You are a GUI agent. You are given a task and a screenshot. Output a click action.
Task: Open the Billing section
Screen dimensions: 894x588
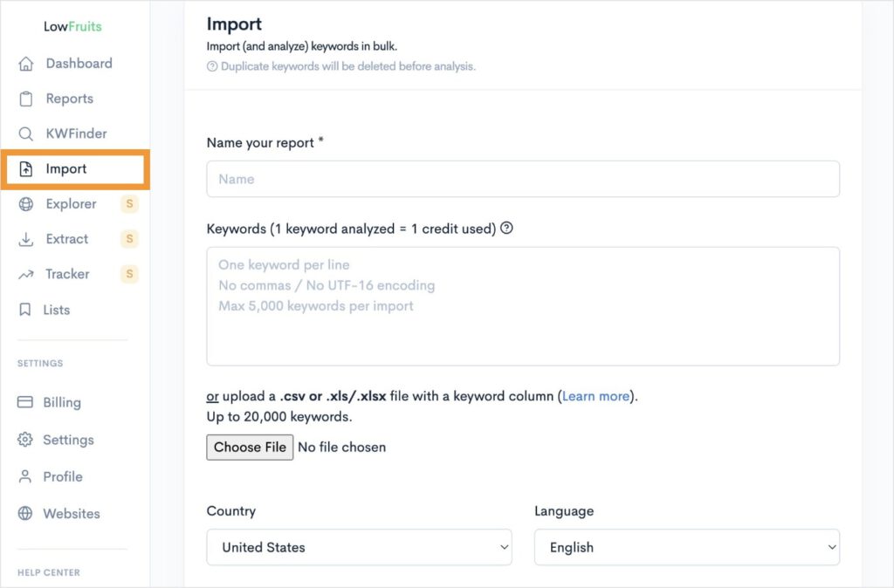61,402
